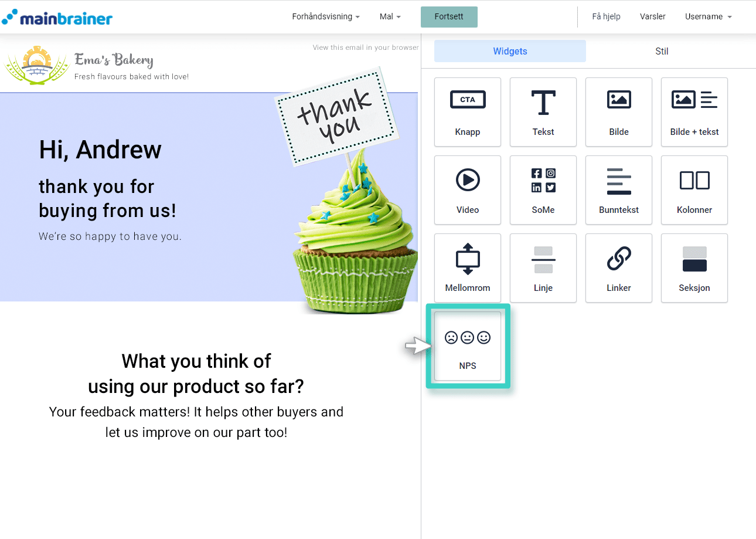Open the Username account dropdown
Image resolution: width=756 pixels, height=539 pixels.
coord(708,17)
